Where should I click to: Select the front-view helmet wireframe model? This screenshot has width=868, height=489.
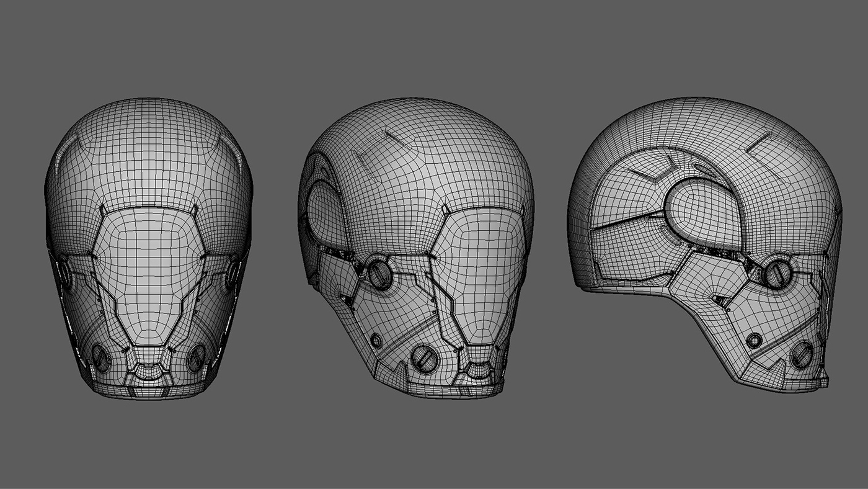coord(148,248)
